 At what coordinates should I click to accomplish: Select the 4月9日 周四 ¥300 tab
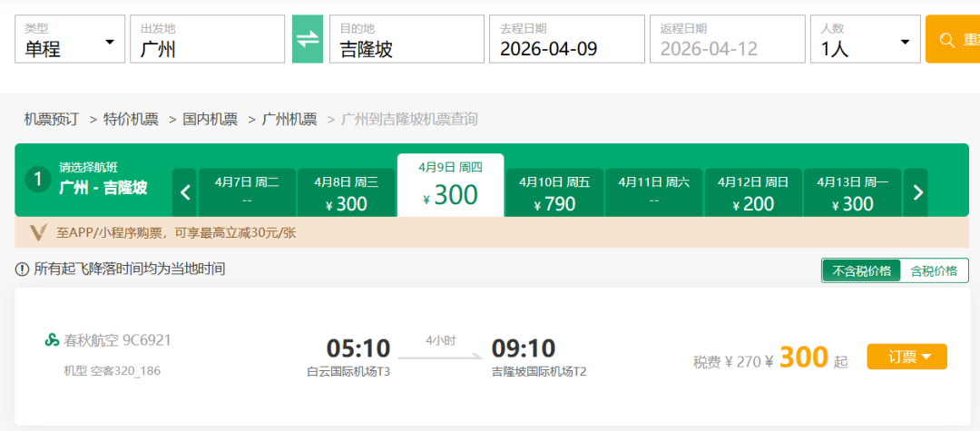[451, 185]
